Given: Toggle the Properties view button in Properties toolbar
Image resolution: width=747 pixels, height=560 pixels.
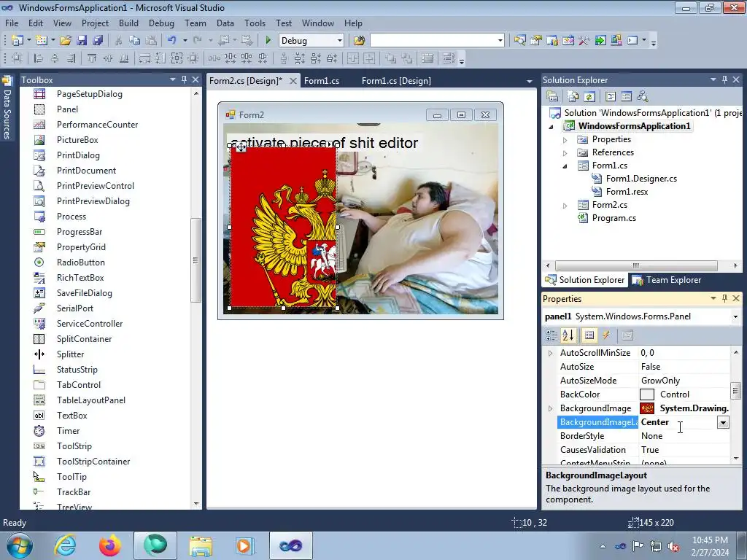Looking at the screenshot, I should click(589, 335).
